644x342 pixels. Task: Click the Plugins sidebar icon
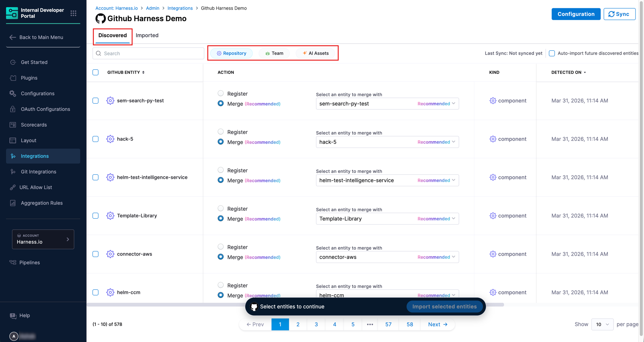13,78
